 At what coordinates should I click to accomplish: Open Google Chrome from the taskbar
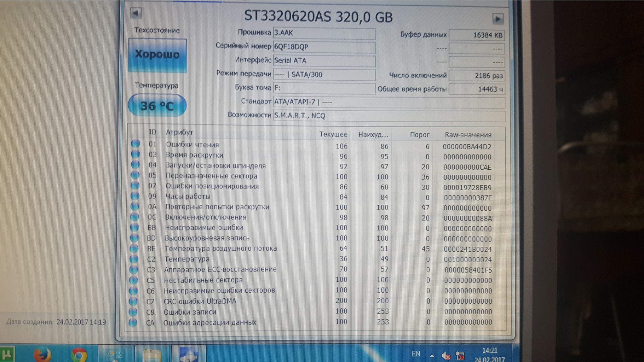click(x=79, y=355)
